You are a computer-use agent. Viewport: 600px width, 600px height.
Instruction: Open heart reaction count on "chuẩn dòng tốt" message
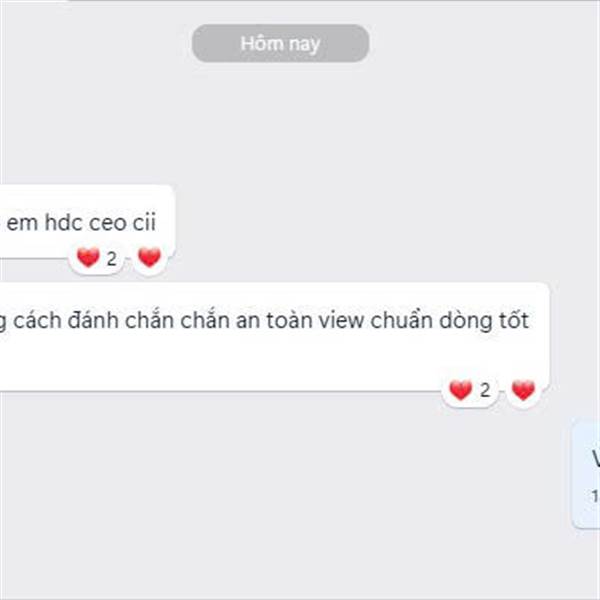470,391
